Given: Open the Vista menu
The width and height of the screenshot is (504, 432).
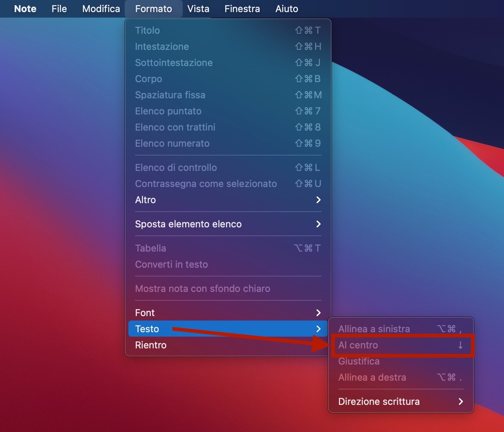Looking at the screenshot, I should 198,9.
